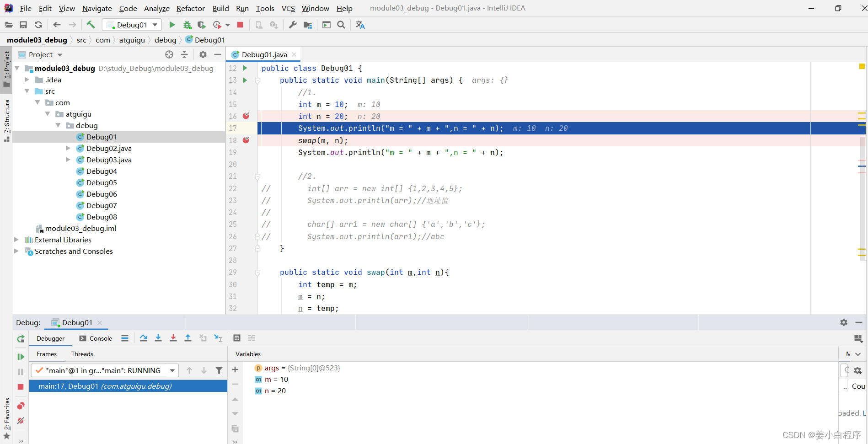Viewport: 868px width, 444px height.
Task: Click the locate target icon in Project panel
Action: pos(169,54)
